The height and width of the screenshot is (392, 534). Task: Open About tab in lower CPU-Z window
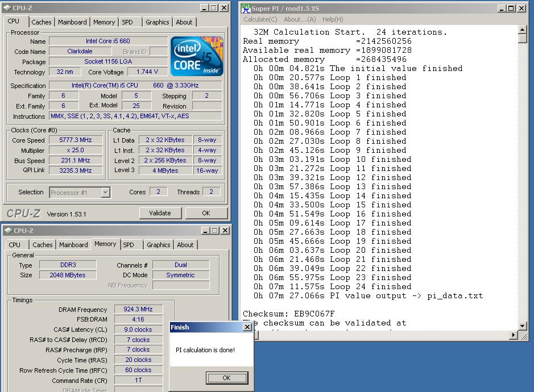click(185, 245)
